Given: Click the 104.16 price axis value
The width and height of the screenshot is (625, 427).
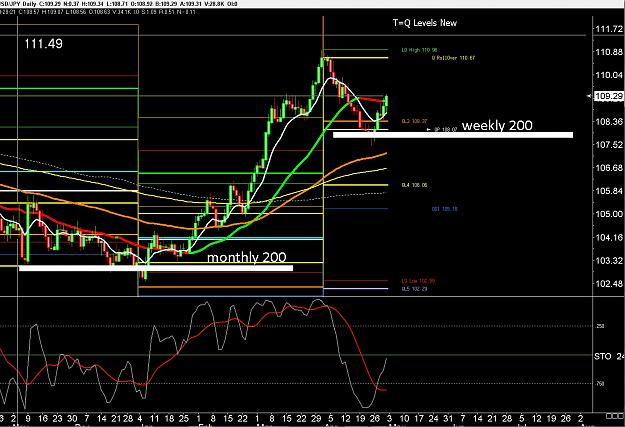Looking at the screenshot, I should point(609,238).
